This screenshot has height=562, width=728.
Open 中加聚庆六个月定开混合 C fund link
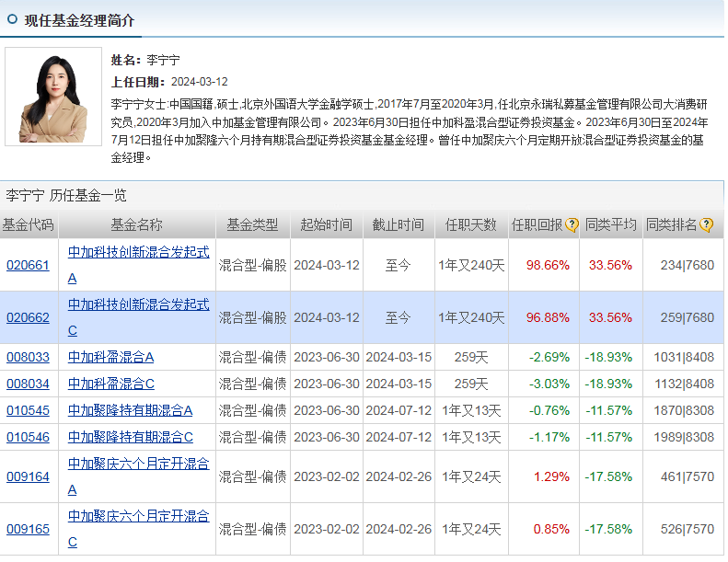pos(138,529)
